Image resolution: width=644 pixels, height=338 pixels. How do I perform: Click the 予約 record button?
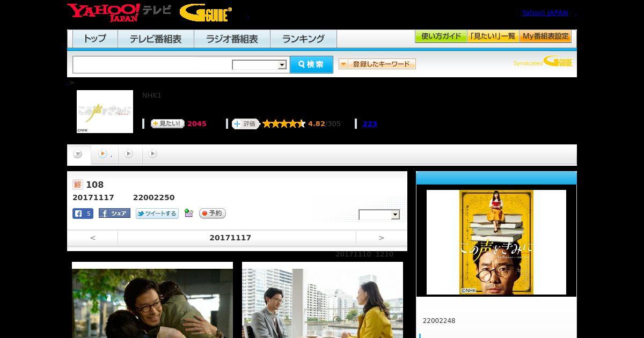pos(213,214)
